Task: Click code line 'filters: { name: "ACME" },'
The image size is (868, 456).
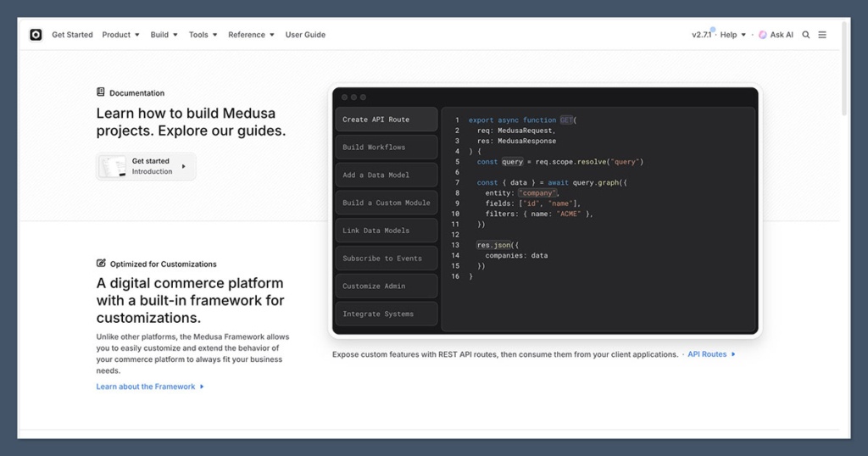Action: (x=539, y=214)
